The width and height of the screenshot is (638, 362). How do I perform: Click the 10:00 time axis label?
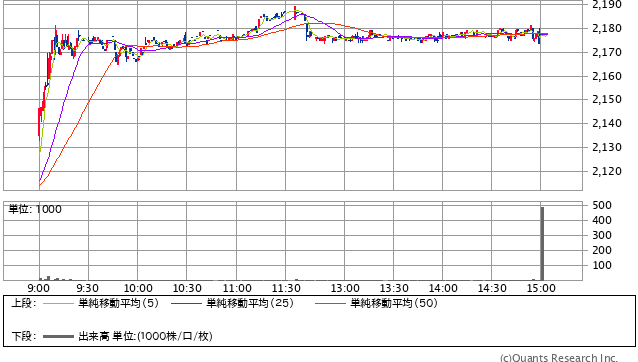[138, 288]
